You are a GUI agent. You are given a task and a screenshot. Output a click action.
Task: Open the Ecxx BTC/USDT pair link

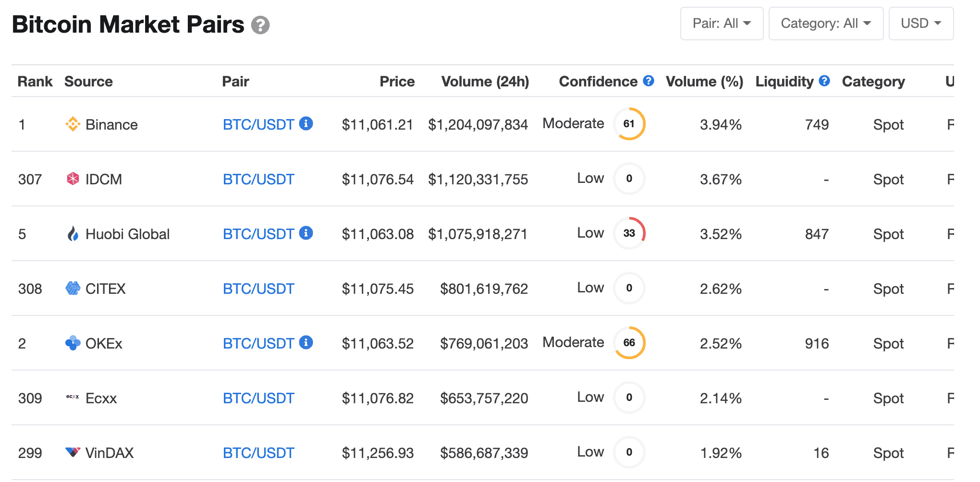click(258, 398)
